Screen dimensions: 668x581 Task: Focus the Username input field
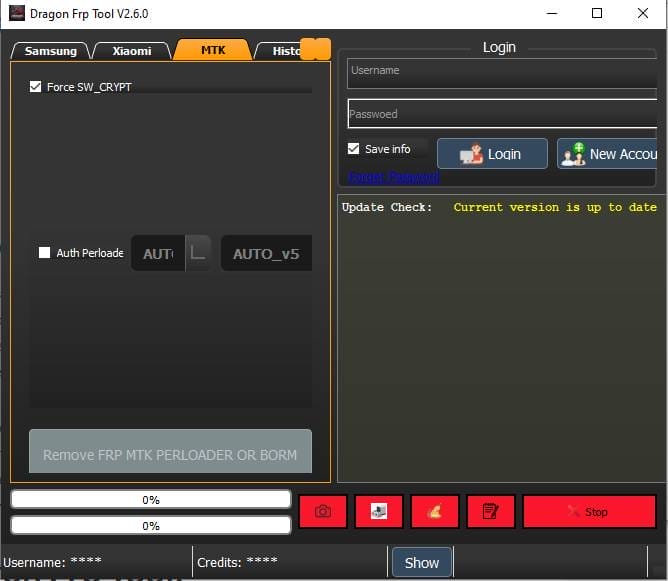pos(502,73)
